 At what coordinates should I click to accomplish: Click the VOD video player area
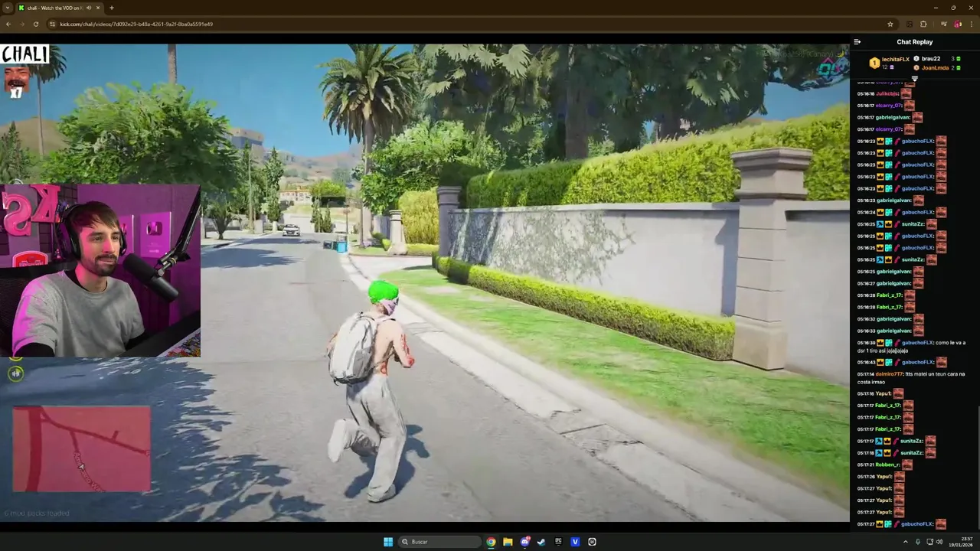[425, 282]
